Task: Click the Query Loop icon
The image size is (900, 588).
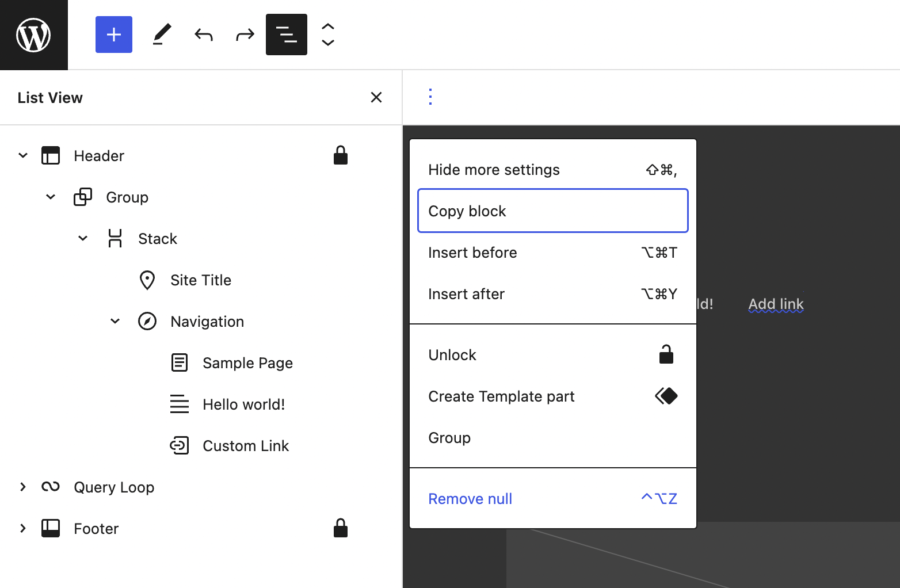Action: point(51,487)
